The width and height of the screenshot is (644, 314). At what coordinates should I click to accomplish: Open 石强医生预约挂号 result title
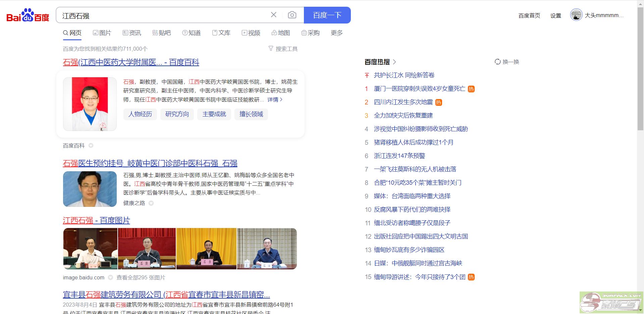150,163
